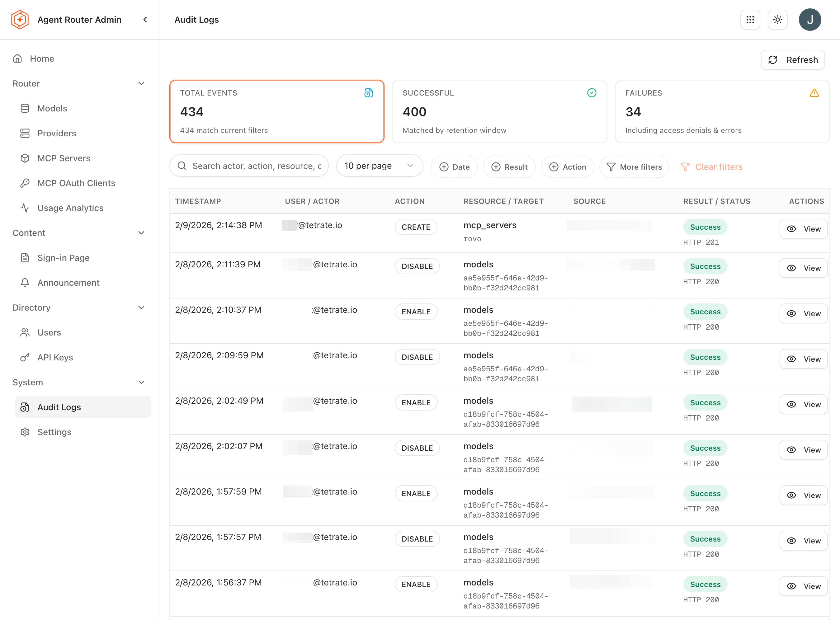View the 2:10:37 PM ENABLE event
This screenshot has height=620, width=840.
coord(803,313)
